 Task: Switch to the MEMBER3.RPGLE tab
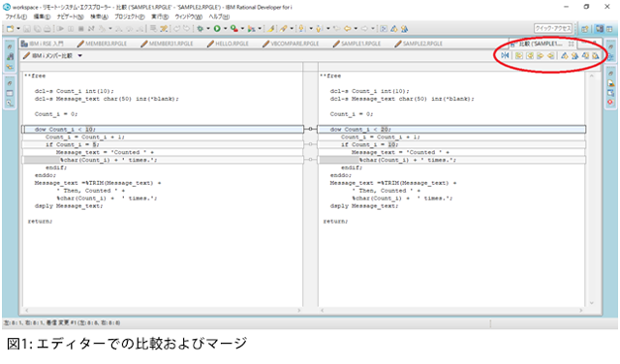102,44
